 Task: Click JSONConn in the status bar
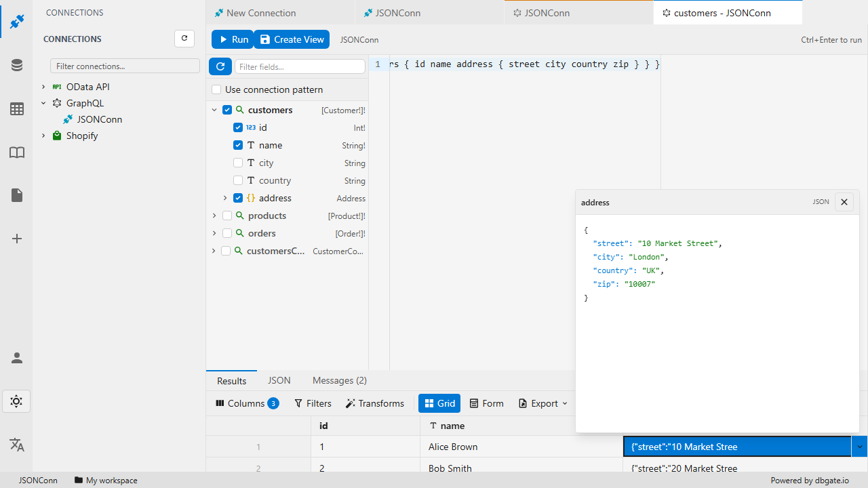click(38, 480)
